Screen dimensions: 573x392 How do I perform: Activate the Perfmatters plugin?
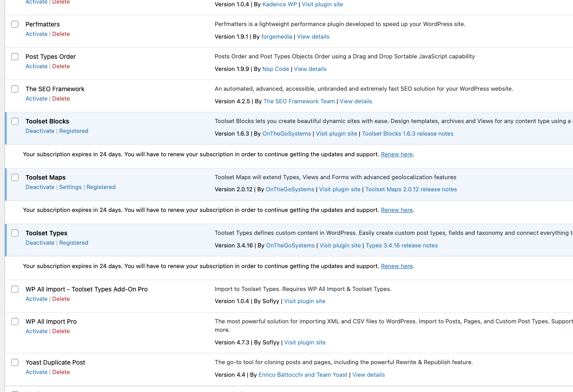point(36,34)
